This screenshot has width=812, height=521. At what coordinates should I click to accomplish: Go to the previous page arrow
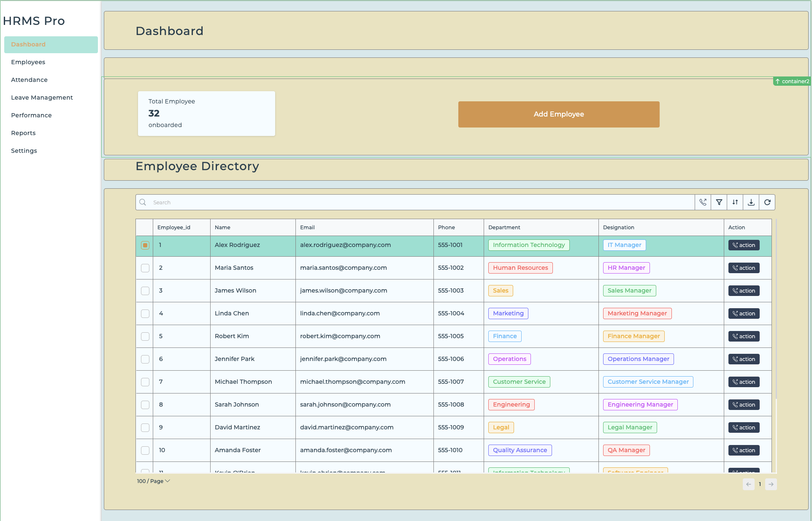tap(748, 484)
